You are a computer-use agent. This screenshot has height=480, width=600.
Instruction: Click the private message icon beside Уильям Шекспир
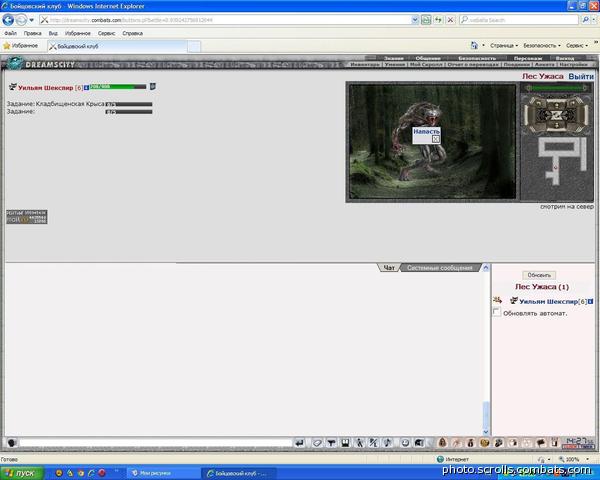click(x=497, y=300)
